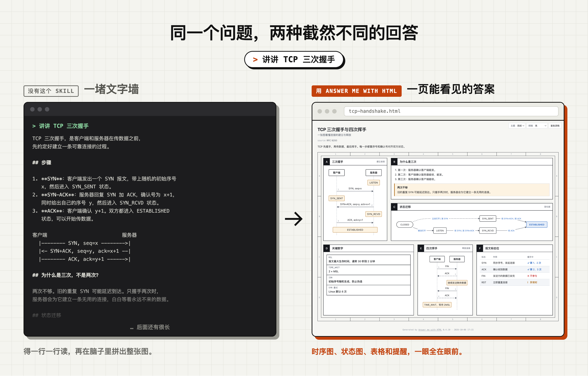Click the ## 步骤 heading in terminal
This screenshot has height=376, width=588.
tap(42, 163)
